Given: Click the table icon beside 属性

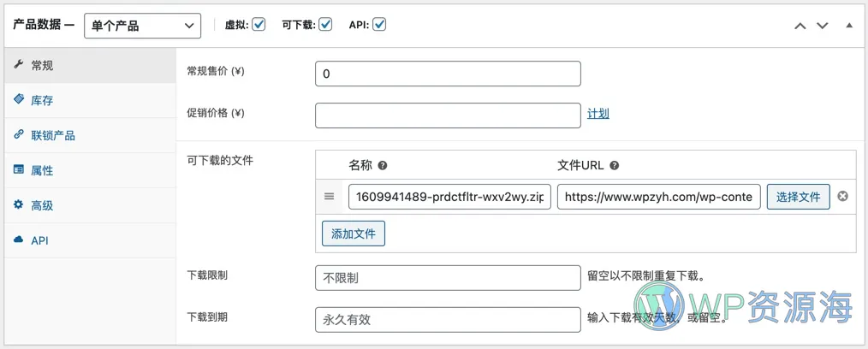Looking at the screenshot, I should click(18, 169).
